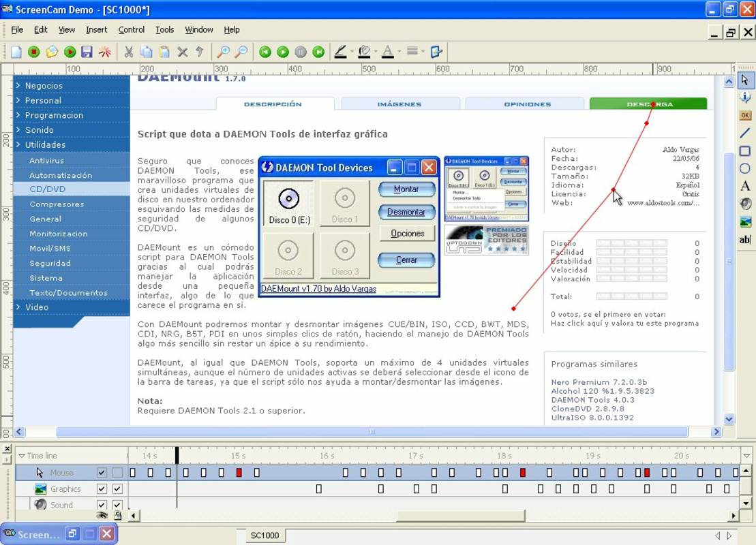Image resolution: width=756 pixels, height=545 pixels.
Task: Open the Insert menu
Action: click(96, 30)
